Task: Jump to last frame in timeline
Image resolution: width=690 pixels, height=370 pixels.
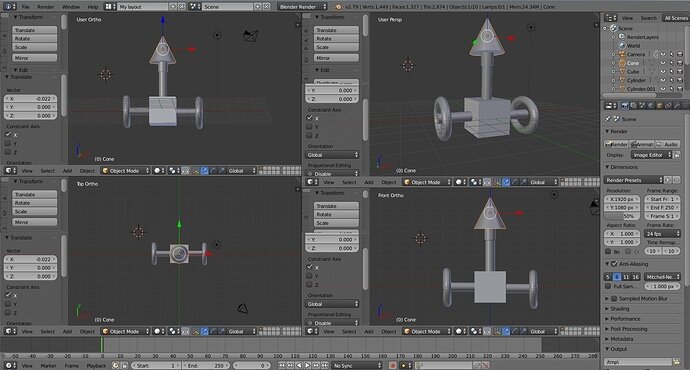Action: [x=325, y=365]
